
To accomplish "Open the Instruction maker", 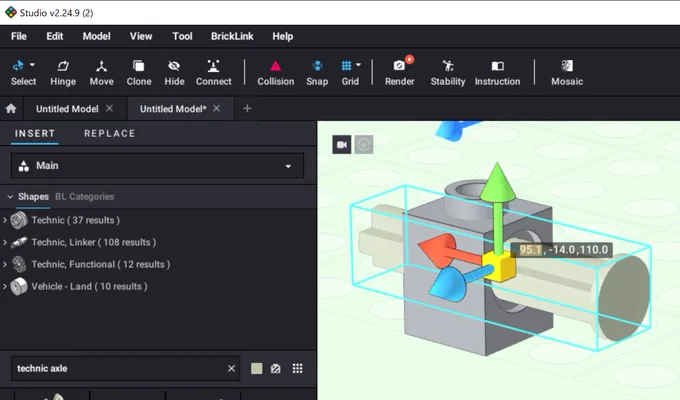I will click(x=497, y=73).
